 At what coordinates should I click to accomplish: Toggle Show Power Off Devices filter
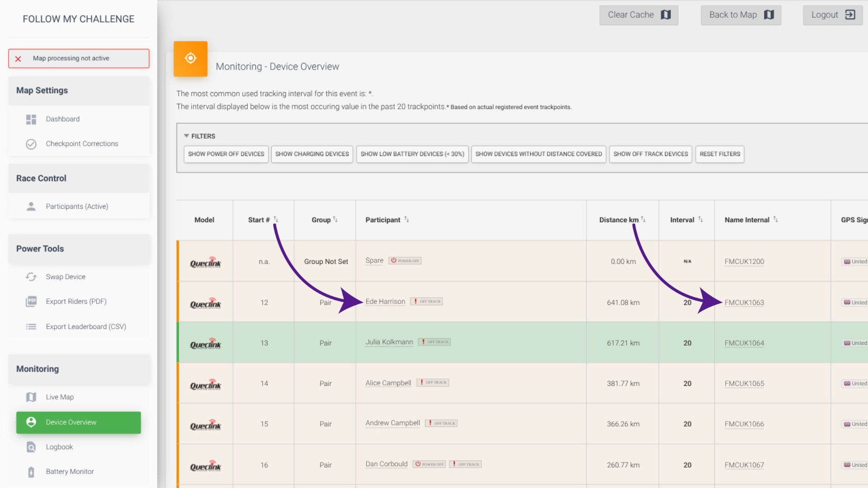[x=226, y=154]
